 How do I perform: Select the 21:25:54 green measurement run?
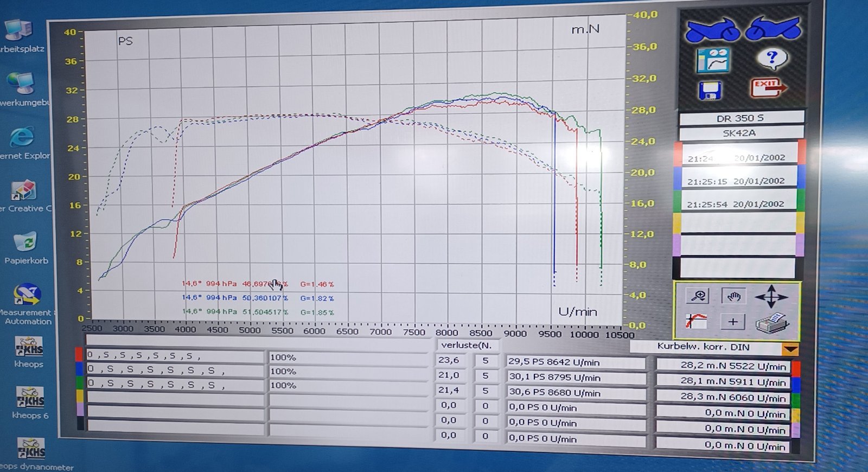736,204
